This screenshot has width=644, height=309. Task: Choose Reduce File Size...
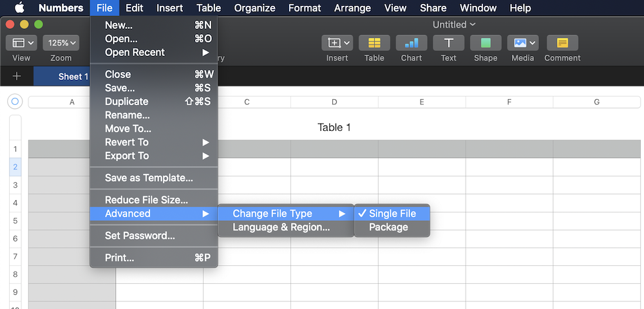pos(154,200)
